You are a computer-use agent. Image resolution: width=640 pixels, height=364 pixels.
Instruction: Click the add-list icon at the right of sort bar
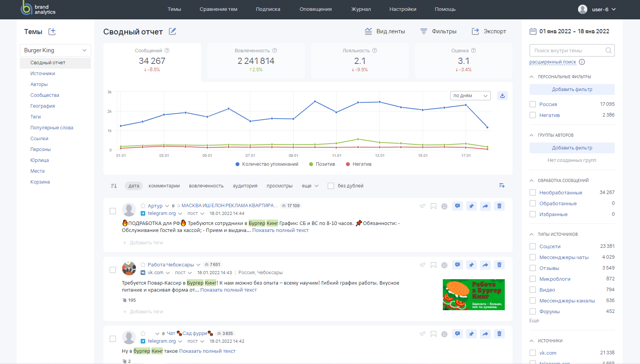[502, 185]
